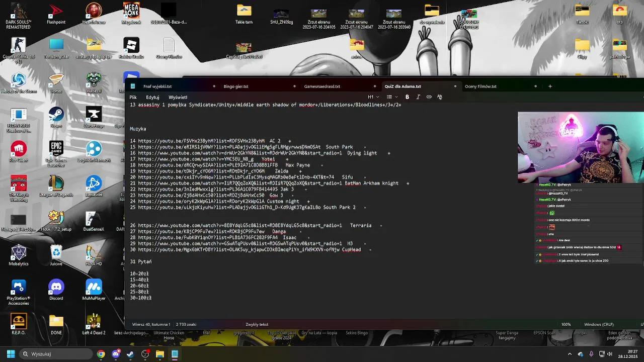
Task: Open the Left 4 Dead 2 desktop shortcut
Action: pyautogui.click(x=94, y=325)
